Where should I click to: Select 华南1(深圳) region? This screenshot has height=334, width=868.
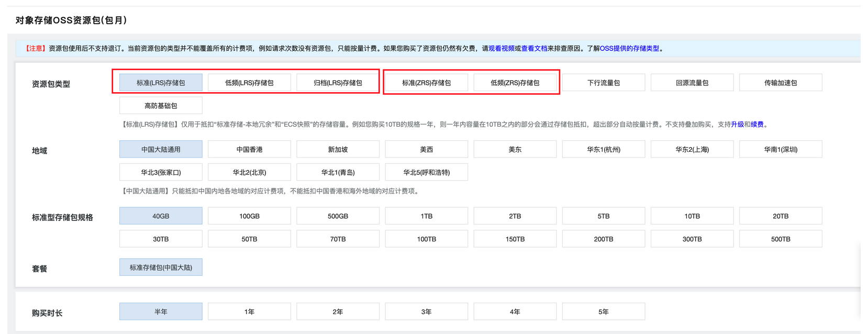(x=781, y=149)
